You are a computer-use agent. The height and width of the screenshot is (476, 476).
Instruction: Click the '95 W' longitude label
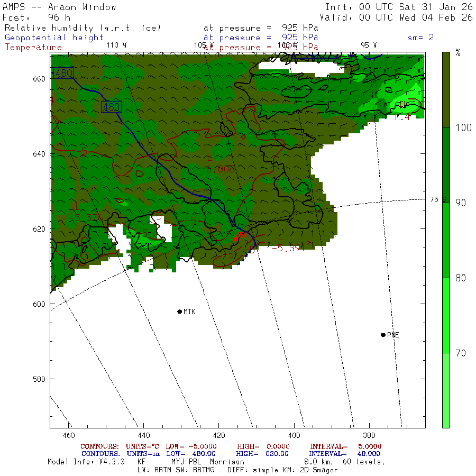(369, 45)
